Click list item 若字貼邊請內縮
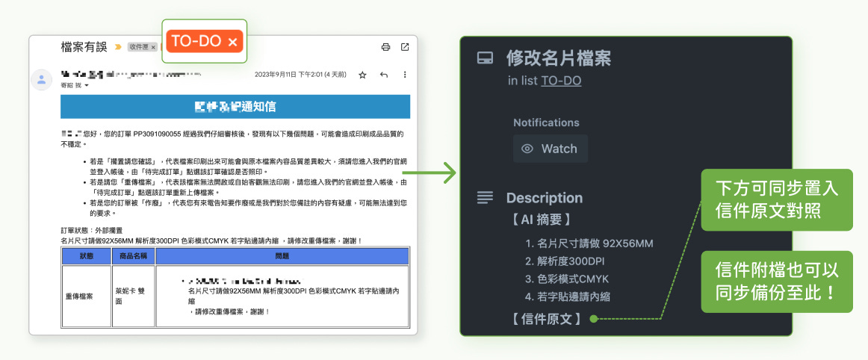Image resolution: width=868 pixels, height=360 pixels. click(x=574, y=297)
